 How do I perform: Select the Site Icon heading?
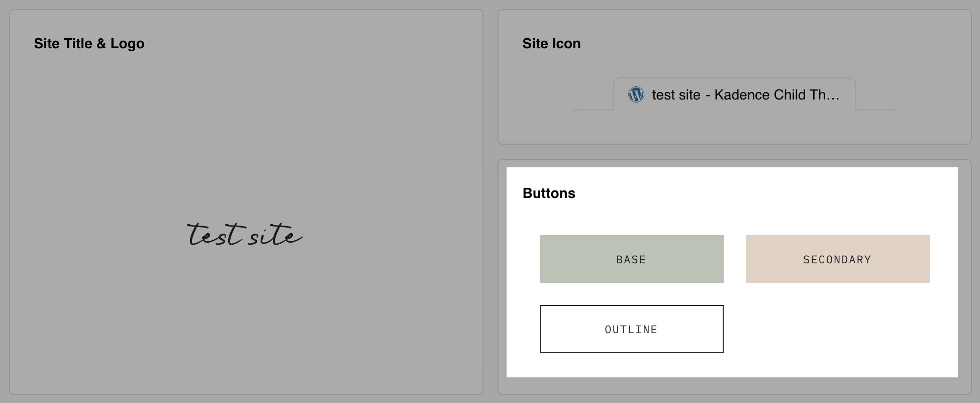pos(551,44)
